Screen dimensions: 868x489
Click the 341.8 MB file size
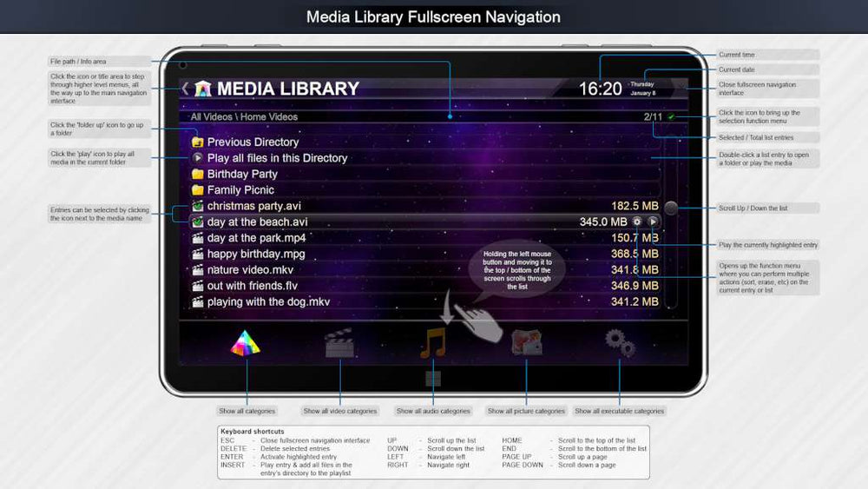coord(635,270)
